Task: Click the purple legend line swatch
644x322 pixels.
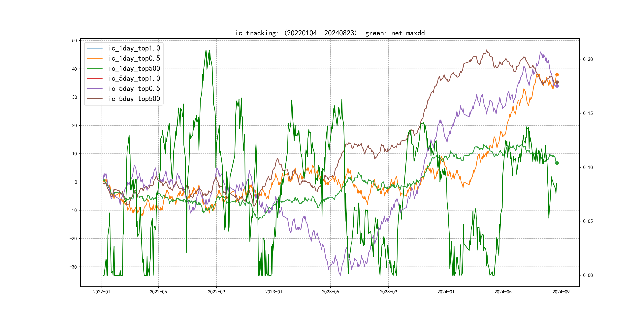Action: click(x=94, y=88)
